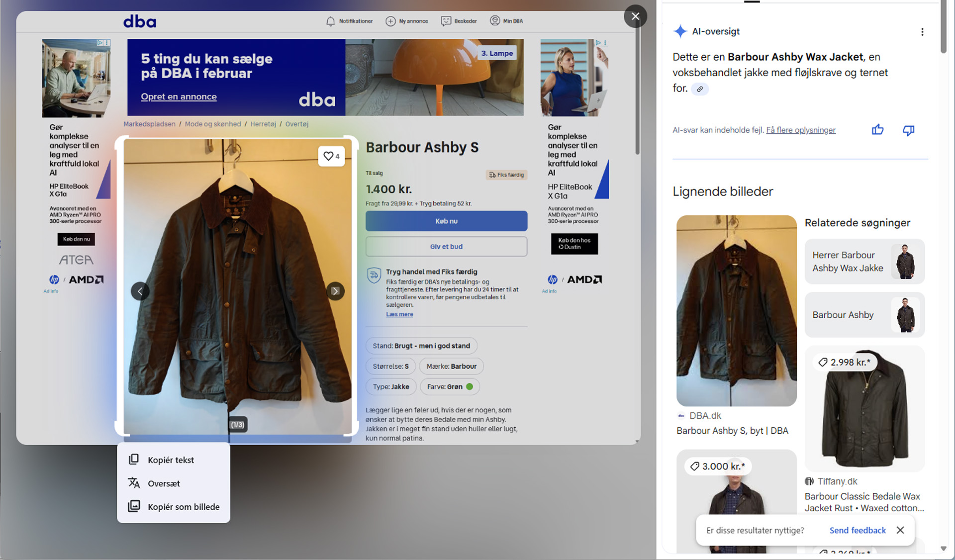Click the green Farve: Grøn color dot

470,386
